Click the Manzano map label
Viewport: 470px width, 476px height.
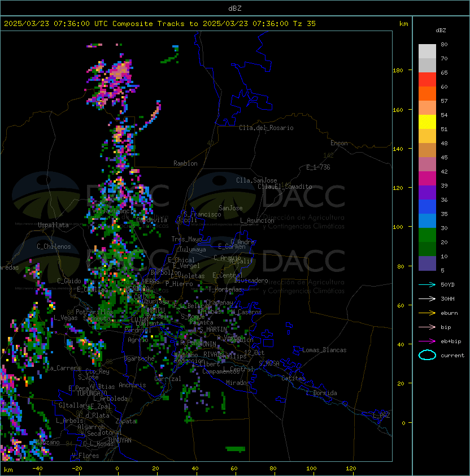48,442
